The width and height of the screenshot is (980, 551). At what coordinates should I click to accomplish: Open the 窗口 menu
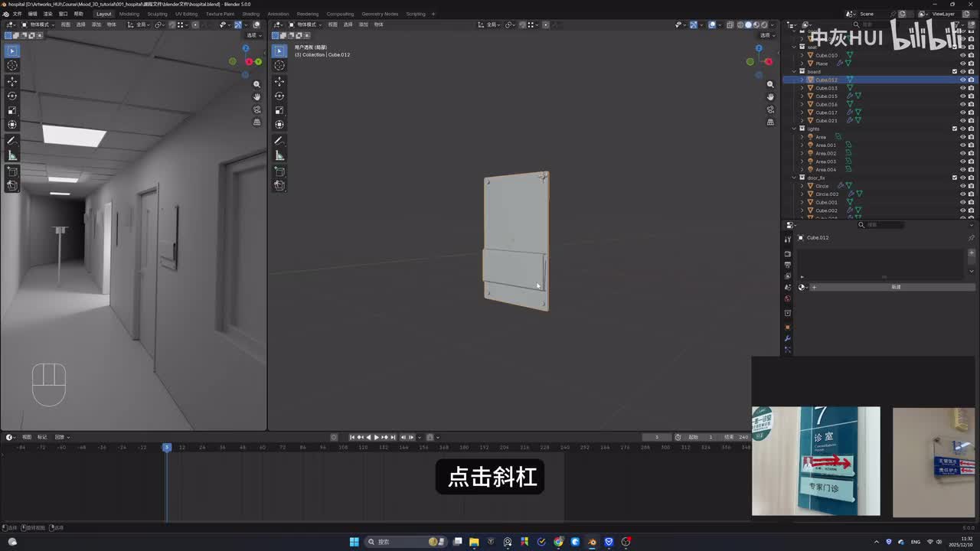tap(64, 14)
